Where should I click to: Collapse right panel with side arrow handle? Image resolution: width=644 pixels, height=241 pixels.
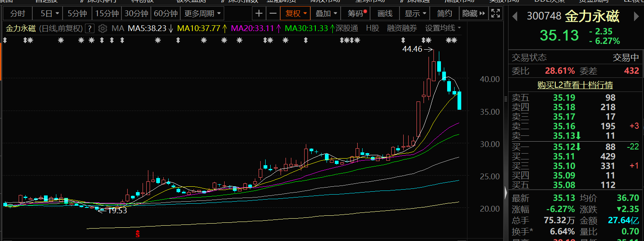[x=506, y=193]
